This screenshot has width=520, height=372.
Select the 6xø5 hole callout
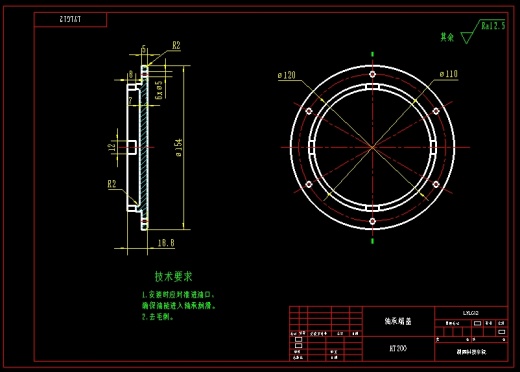click(x=159, y=90)
